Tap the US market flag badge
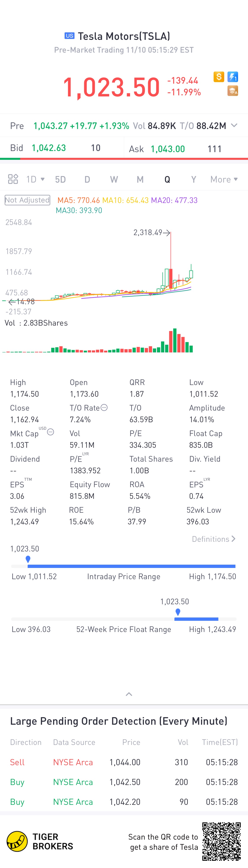Screen dimensions: 248x868 69,36
